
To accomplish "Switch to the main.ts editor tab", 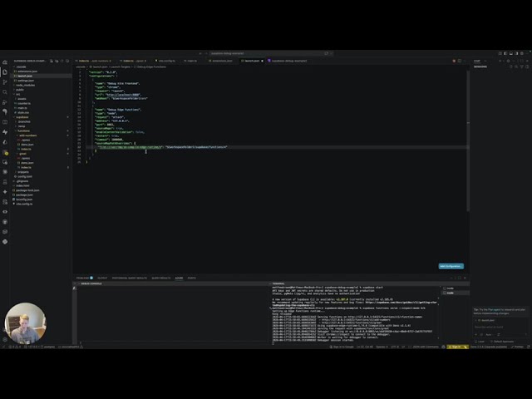I will click(192, 61).
